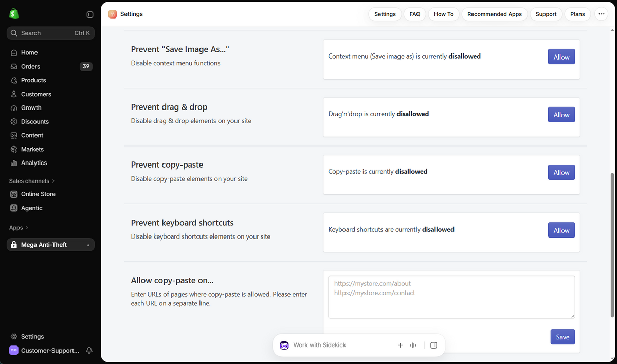Open the Orders 39 badge

coord(86,66)
